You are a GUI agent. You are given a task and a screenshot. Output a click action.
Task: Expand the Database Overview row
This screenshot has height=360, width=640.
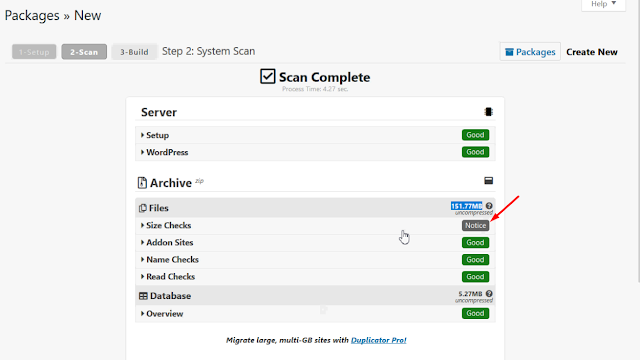coord(315,313)
